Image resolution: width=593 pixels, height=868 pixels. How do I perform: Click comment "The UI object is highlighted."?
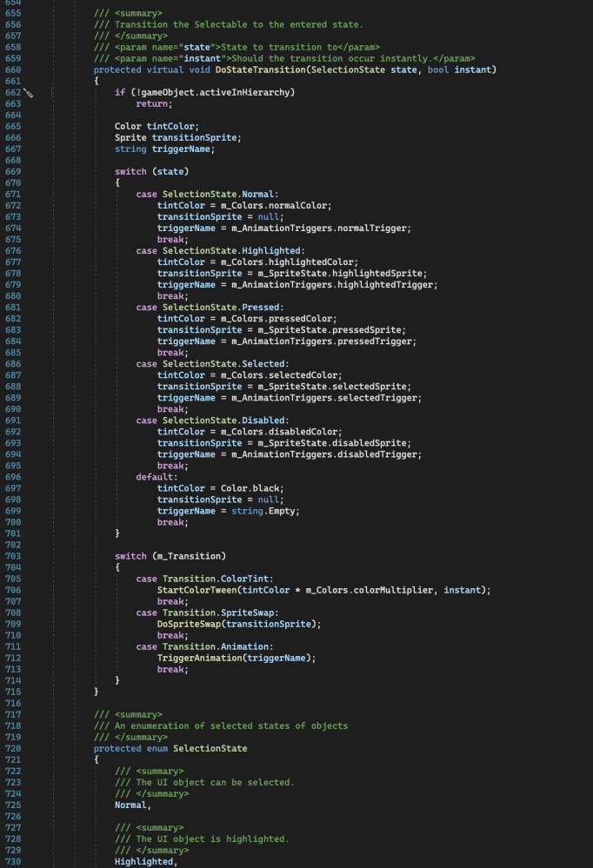[213, 839]
